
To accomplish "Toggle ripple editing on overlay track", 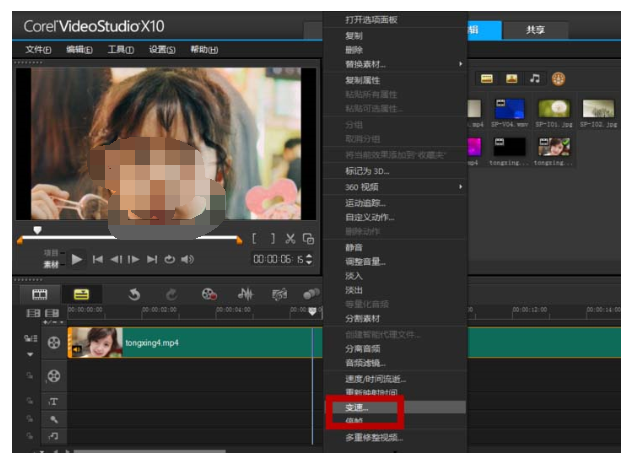I will point(30,375).
